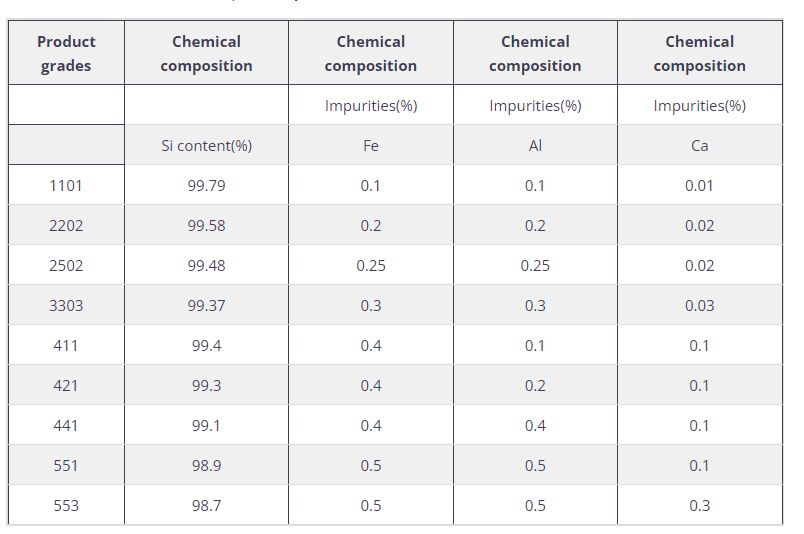Select product grade 1101 cell
804x534 pixels.
pos(66,185)
